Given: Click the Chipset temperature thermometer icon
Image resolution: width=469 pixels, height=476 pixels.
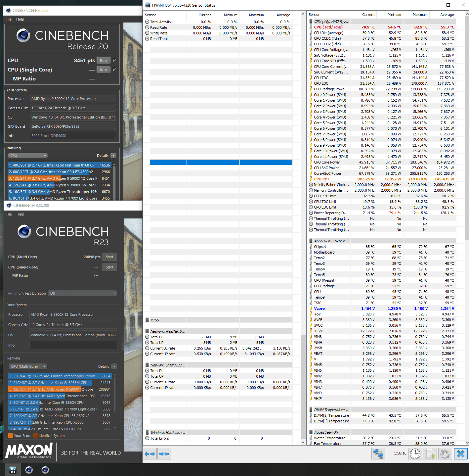Looking at the screenshot, I should 311,247.
